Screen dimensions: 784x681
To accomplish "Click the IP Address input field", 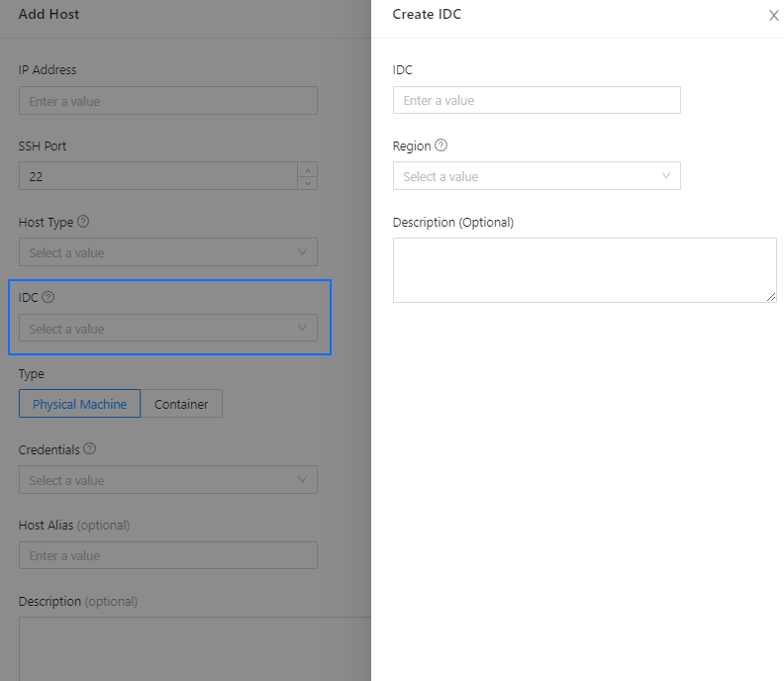I will point(168,101).
